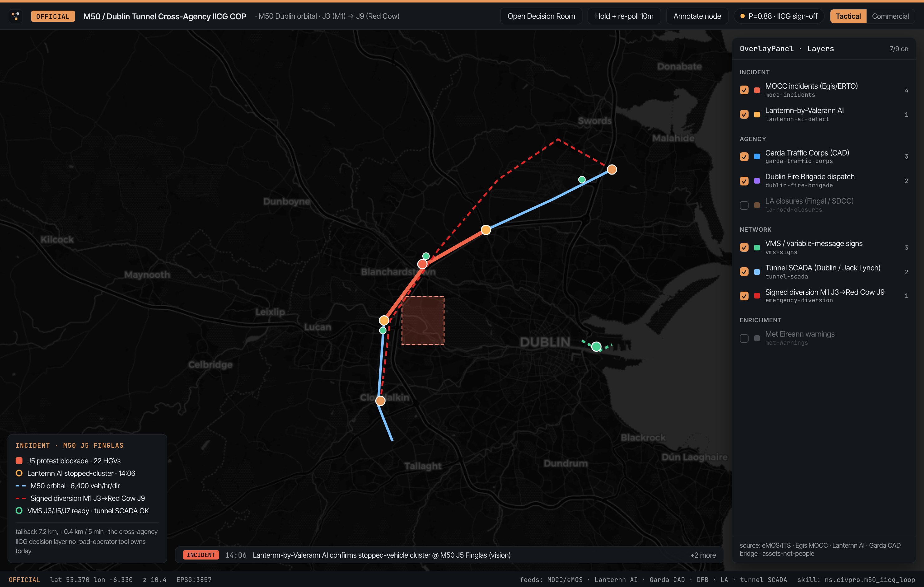924x587 pixels.
Task: Open Decision Room
Action: coord(541,16)
